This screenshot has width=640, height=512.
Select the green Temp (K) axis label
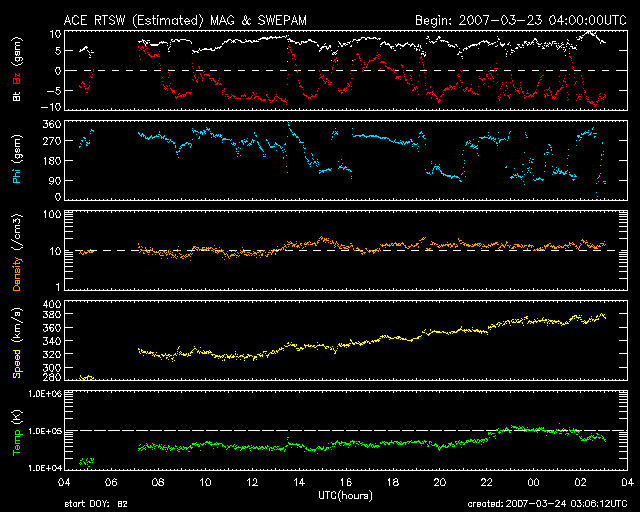tap(17, 432)
